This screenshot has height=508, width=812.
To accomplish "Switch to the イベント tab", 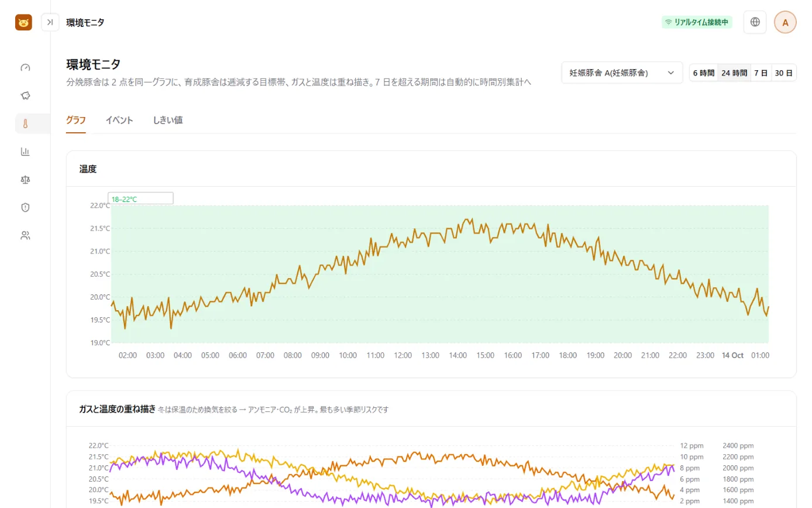I will coord(119,121).
